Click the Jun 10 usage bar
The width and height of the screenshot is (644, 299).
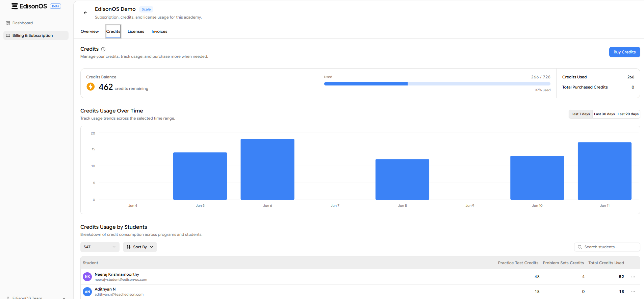tap(537, 178)
